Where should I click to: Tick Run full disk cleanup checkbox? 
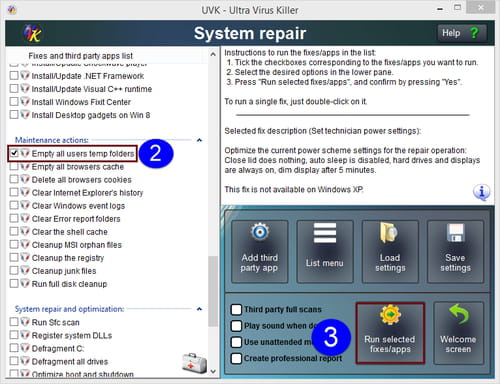click(x=14, y=284)
